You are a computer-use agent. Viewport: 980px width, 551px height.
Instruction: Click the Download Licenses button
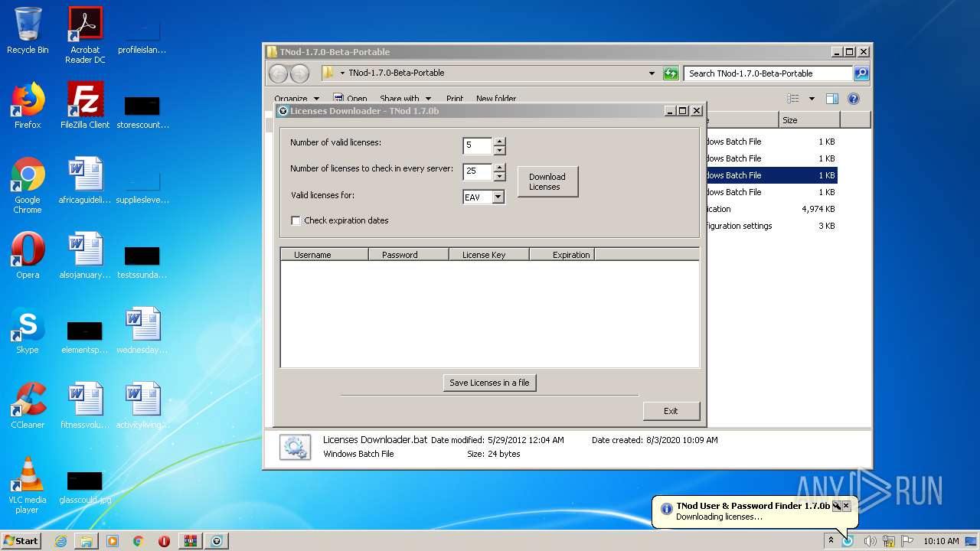pos(547,181)
